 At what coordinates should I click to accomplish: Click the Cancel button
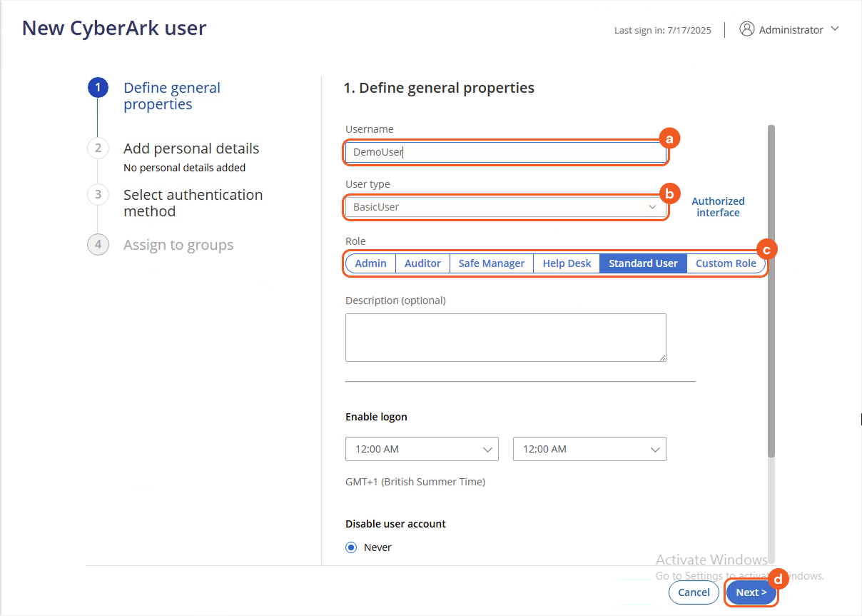(693, 592)
